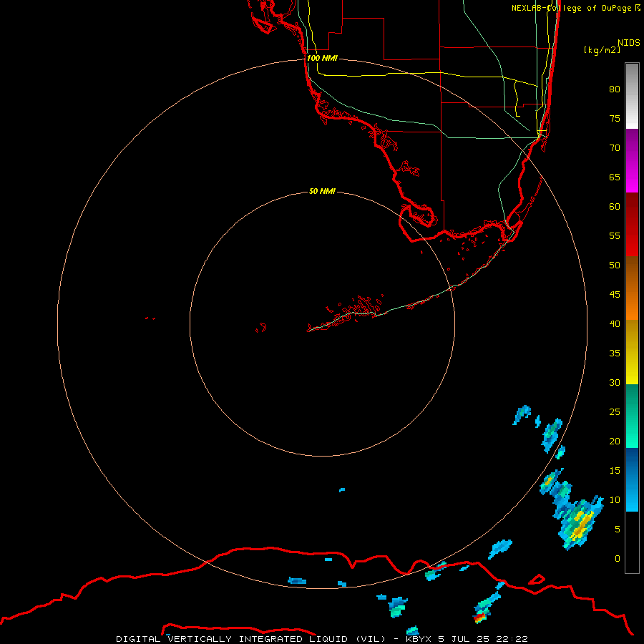The width and height of the screenshot is (644, 644).
Task: Pick the 70 value on the VIL scale
Action: coord(615,148)
